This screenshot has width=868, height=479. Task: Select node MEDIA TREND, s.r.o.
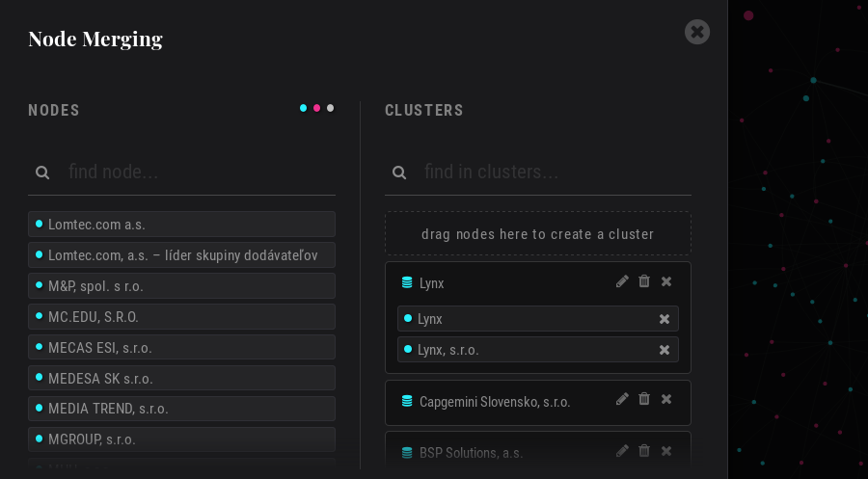tap(181, 409)
